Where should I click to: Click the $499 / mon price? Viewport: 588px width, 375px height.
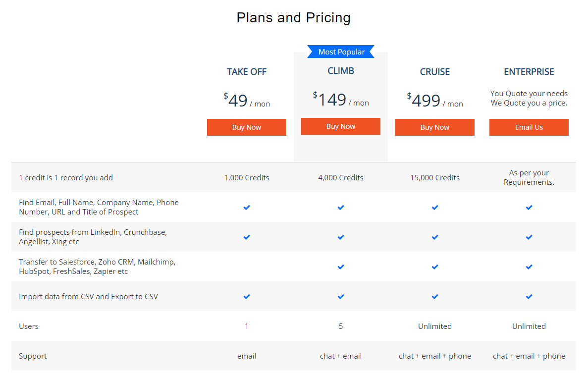click(434, 101)
